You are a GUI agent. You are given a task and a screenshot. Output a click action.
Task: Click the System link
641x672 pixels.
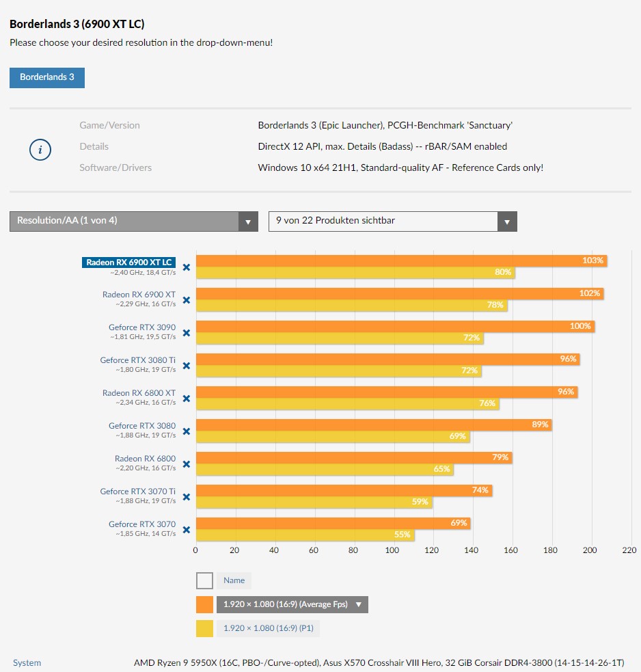point(27,662)
